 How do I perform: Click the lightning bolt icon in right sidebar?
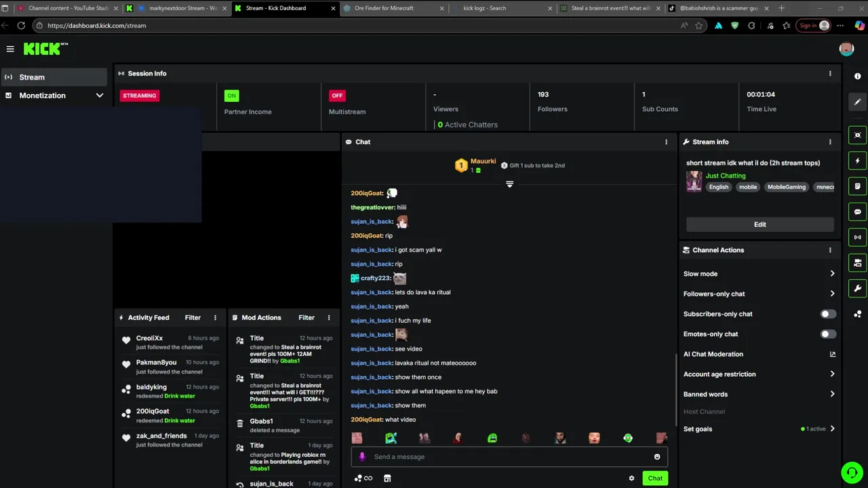point(858,161)
